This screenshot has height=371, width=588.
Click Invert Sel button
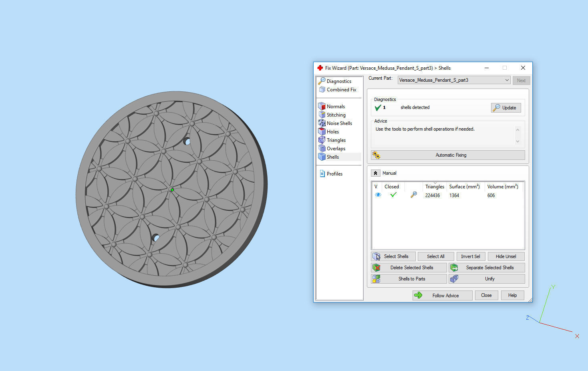471,256
